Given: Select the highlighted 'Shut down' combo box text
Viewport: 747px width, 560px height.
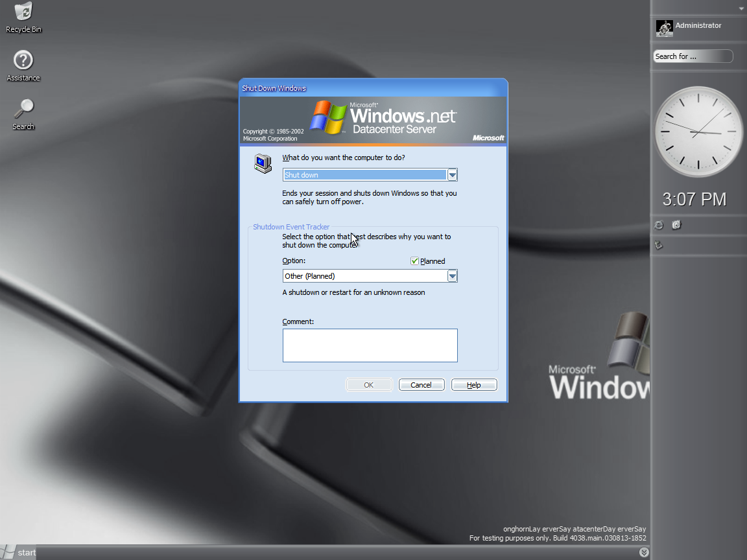Looking at the screenshot, I should click(x=365, y=175).
